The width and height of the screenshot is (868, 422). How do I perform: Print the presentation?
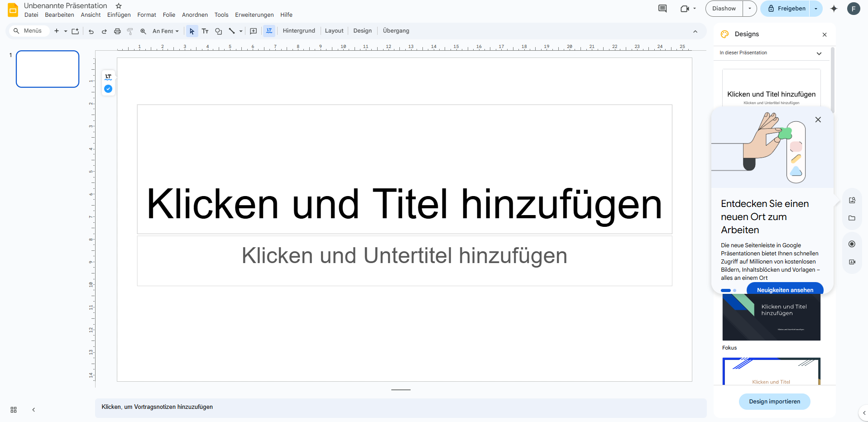tap(117, 31)
